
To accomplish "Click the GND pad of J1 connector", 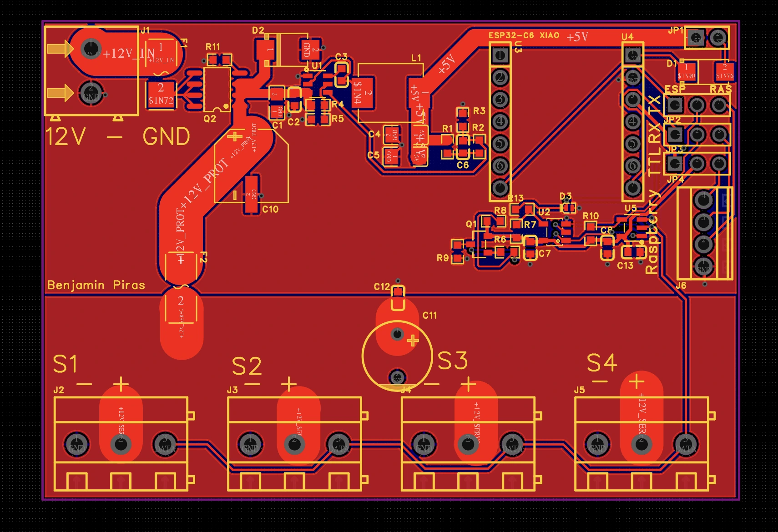I will pyautogui.click(x=91, y=93).
